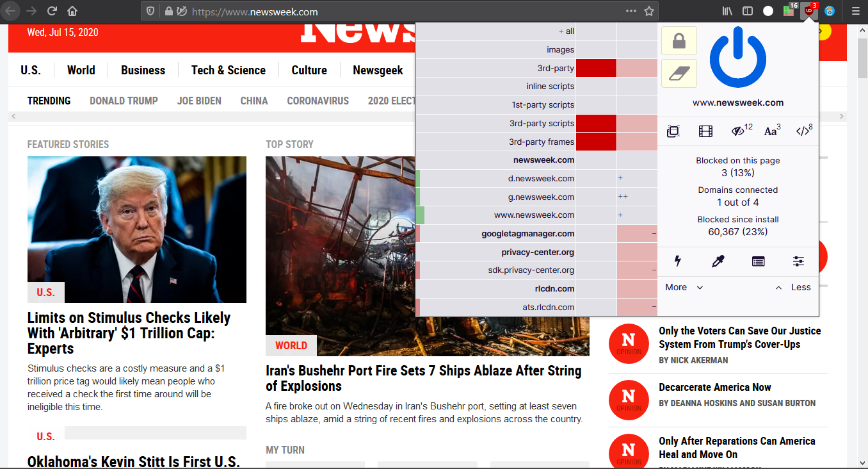Expand the popup with More

pos(684,287)
